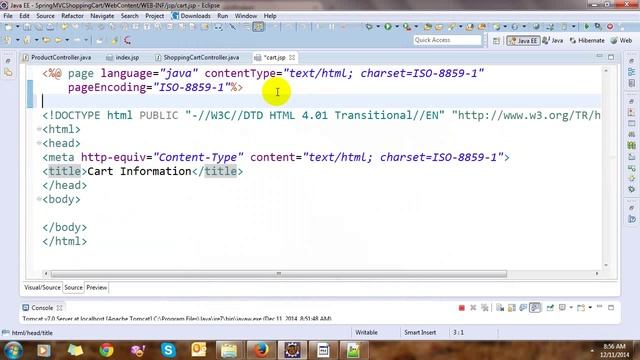Open the New file dropdown arrow
Viewport: 640px width, 360px height.
point(17,27)
